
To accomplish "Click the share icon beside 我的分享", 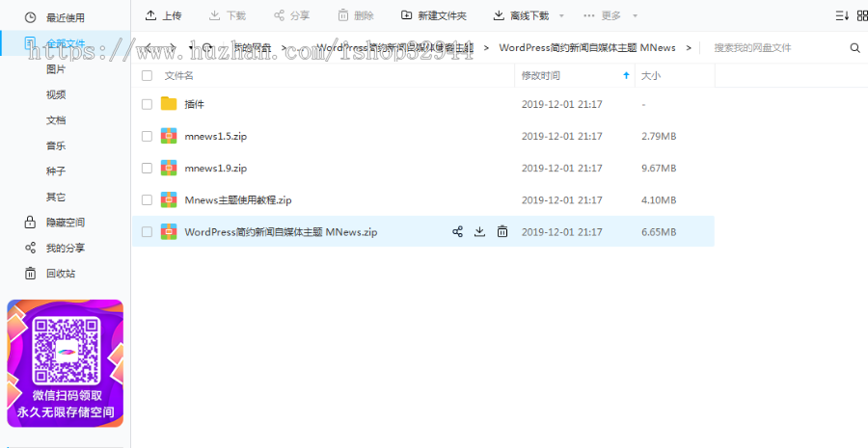I will (30, 248).
